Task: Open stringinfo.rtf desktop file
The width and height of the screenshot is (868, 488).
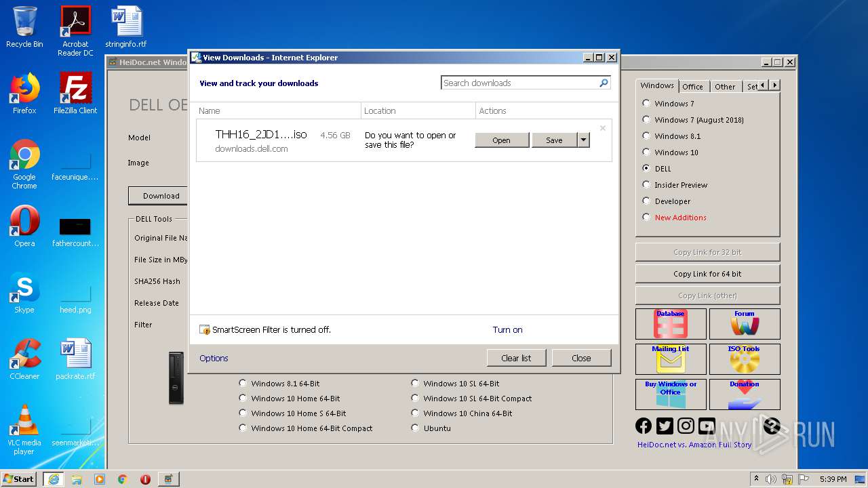Action: pos(126,27)
